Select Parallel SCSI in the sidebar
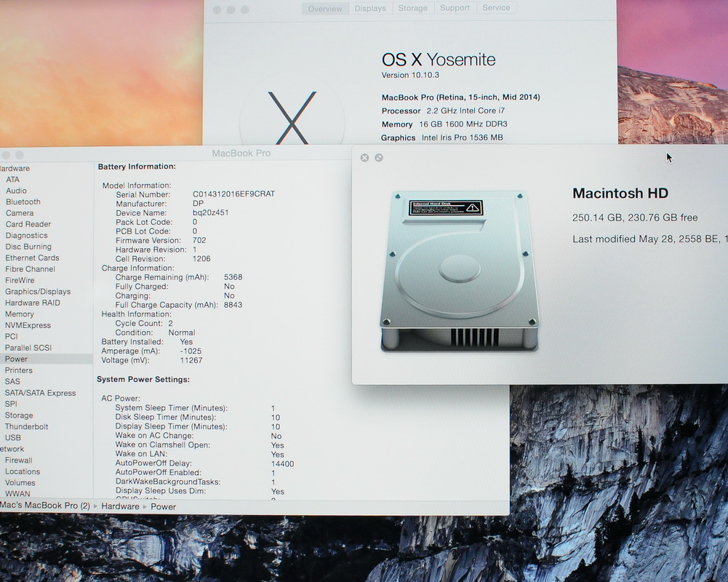The image size is (728, 582). (x=28, y=348)
